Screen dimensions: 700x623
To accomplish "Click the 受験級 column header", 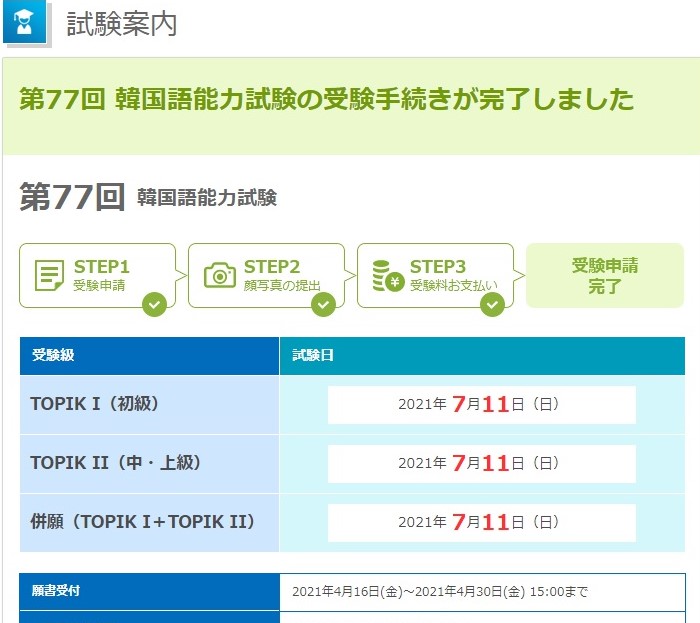I will point(150,356).
